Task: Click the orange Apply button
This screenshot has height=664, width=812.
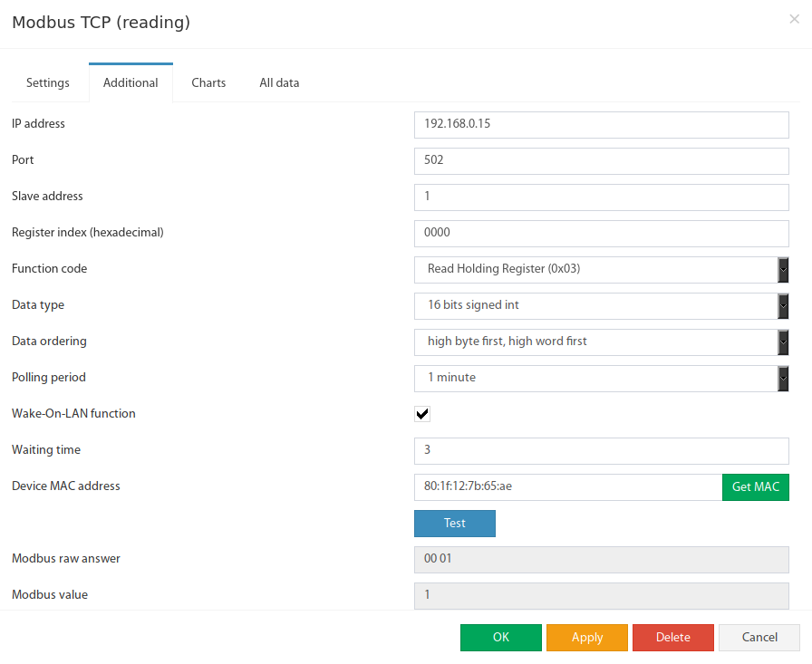Action: pyautogui.click(x=586, y=637)
